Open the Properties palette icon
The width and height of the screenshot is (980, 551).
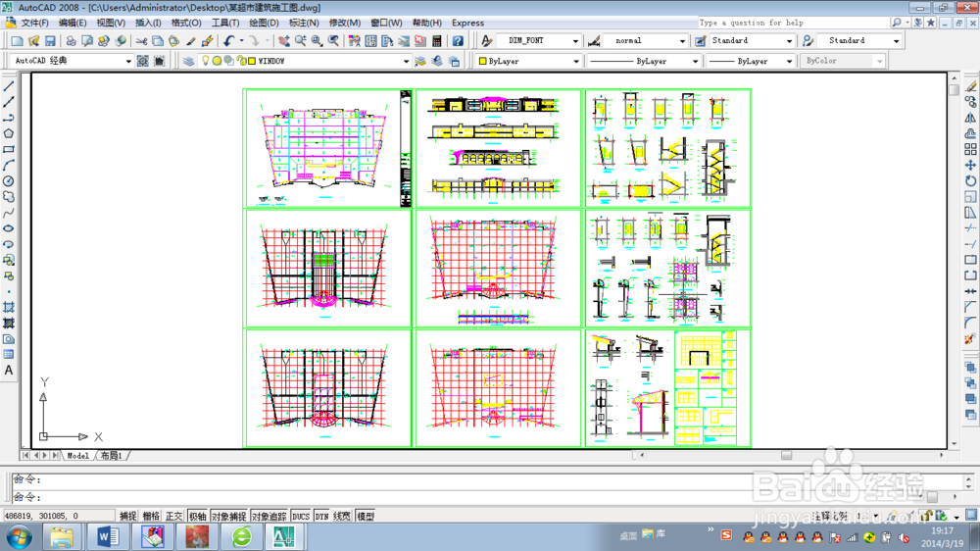click(x=355, y=40)
